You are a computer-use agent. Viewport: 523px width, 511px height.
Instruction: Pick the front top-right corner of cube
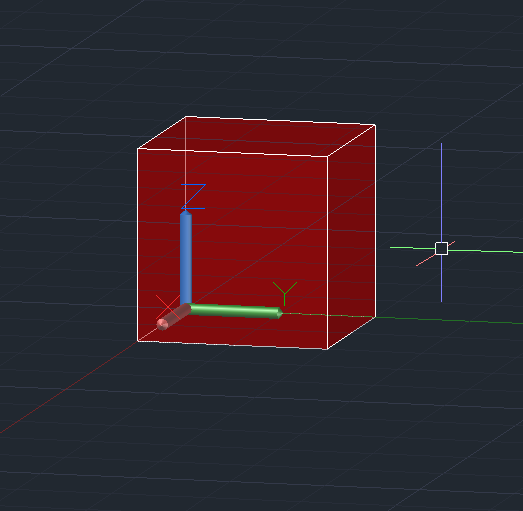point(328,156)
